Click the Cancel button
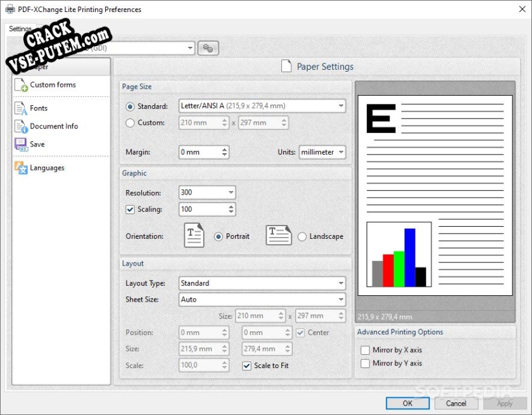532x415 pixels. pos(456,403)
